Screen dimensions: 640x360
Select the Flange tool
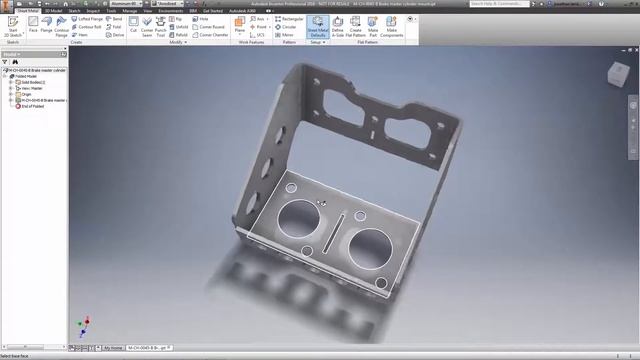(x=47, y=24)
